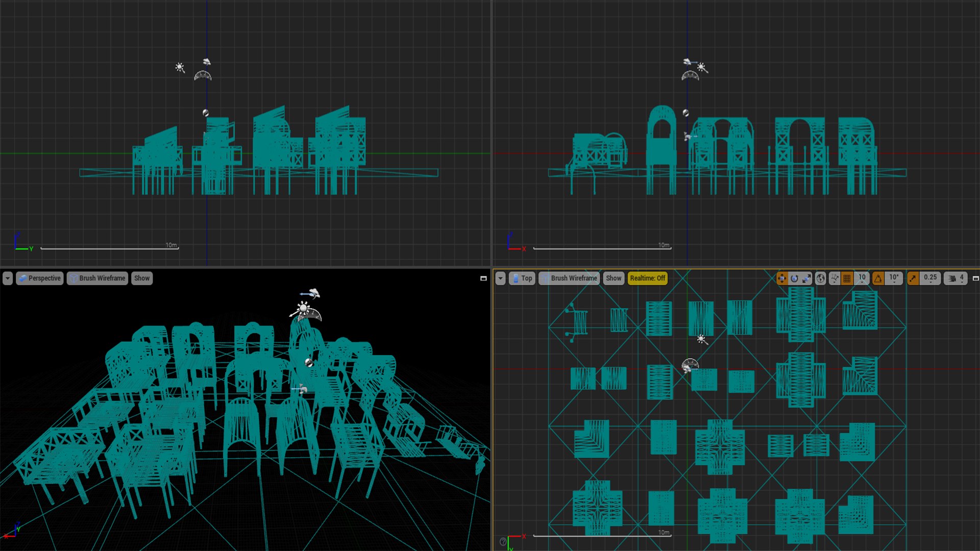Open the rotation snap 10° dropdown

(894, 278)
